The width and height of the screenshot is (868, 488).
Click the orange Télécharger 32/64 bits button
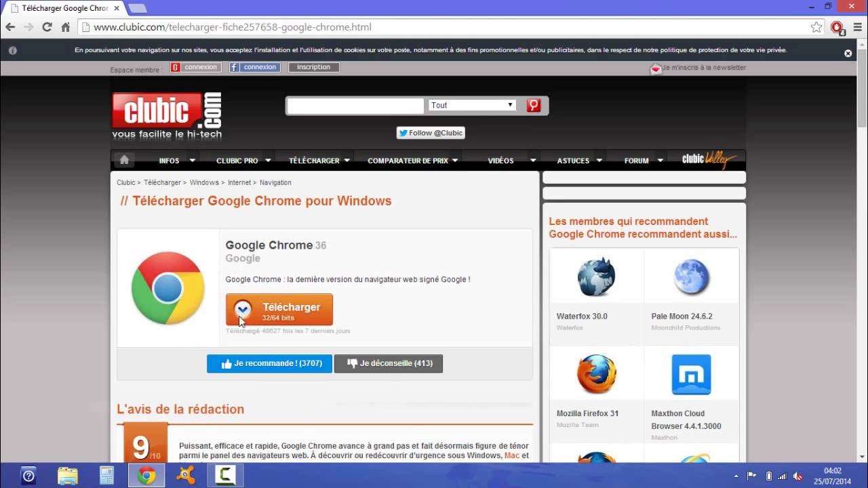tap(279, 310)
